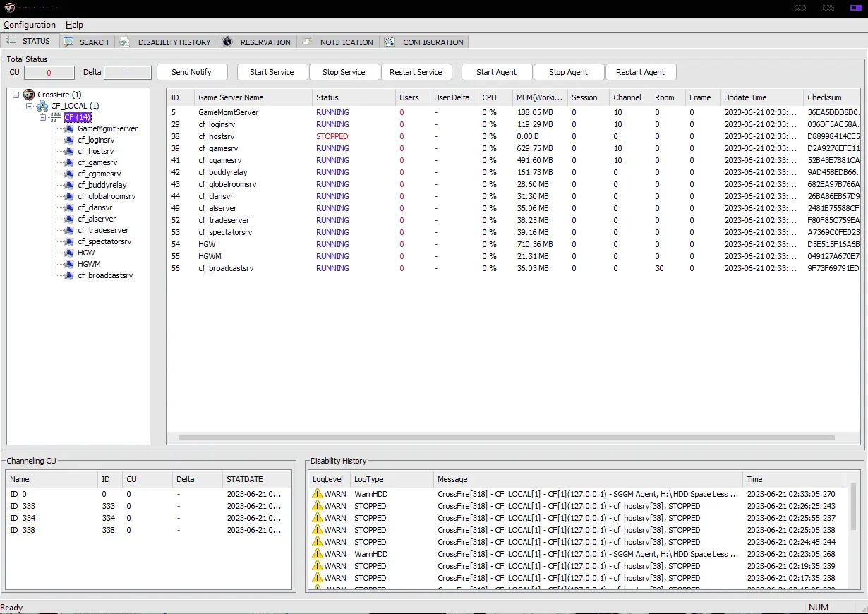Click the Restart Service button
Screen dimensions: 868x614
tap(416, 72)
